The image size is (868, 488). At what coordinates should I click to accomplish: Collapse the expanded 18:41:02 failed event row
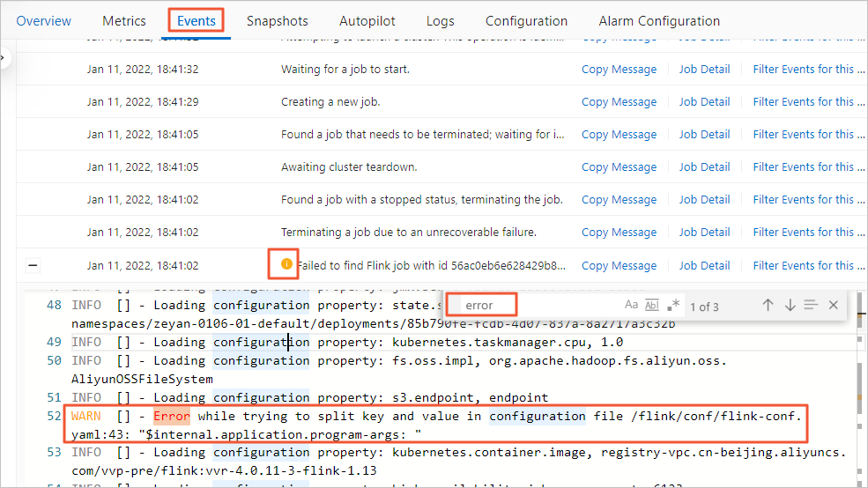[x=33, y=265]
